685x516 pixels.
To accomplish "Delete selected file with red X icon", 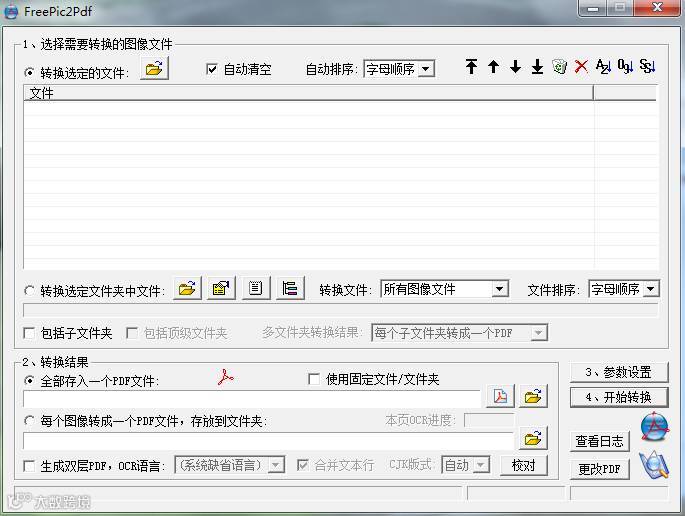I will [x=581, y=66].
